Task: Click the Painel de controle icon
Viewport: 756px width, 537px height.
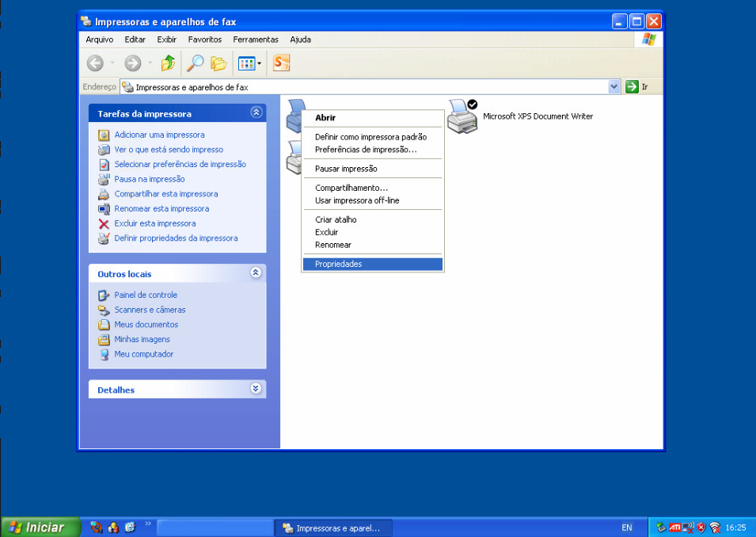Action: (x=104, y=295)
